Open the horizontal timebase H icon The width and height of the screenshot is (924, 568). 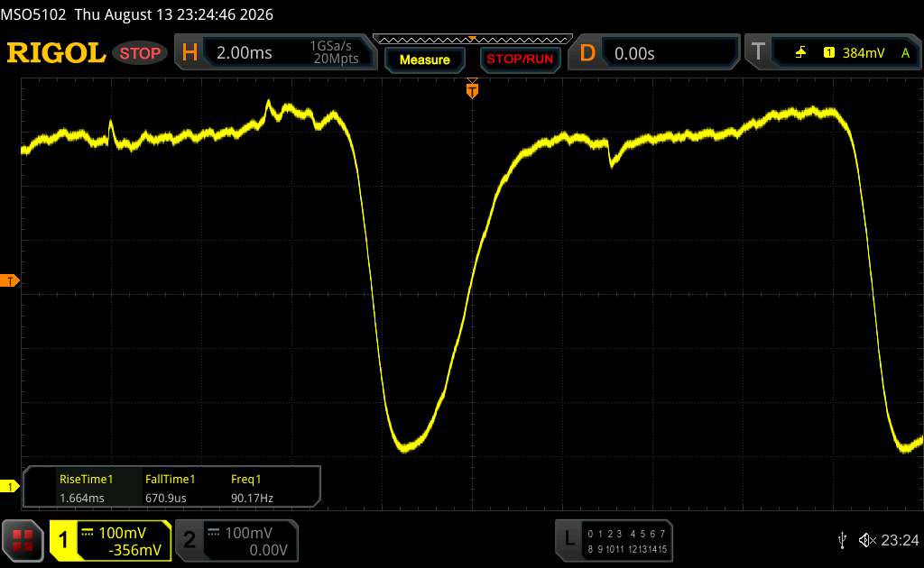189,53
